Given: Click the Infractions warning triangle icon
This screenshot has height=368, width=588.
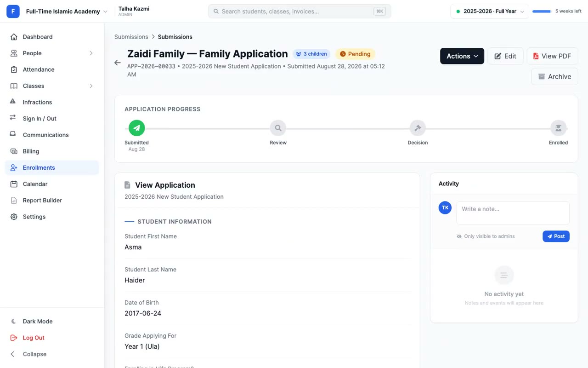Looking at the screenshot, I should 13,102.
